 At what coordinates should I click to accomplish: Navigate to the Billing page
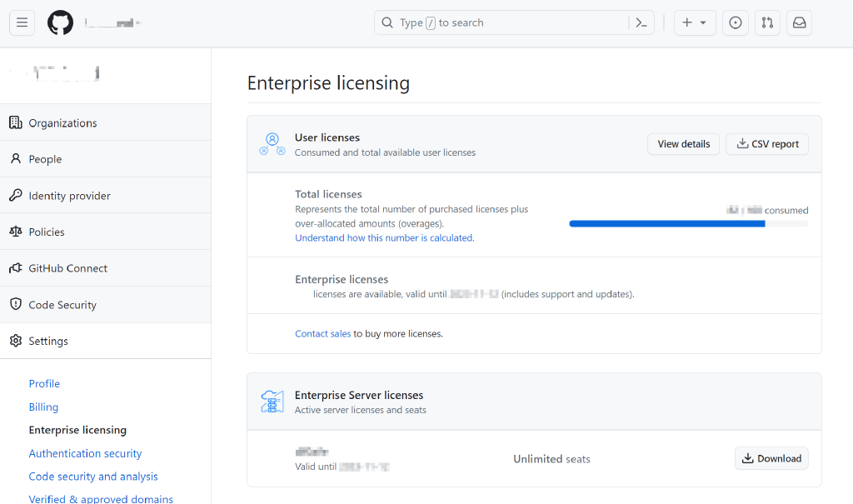(43, 407)
